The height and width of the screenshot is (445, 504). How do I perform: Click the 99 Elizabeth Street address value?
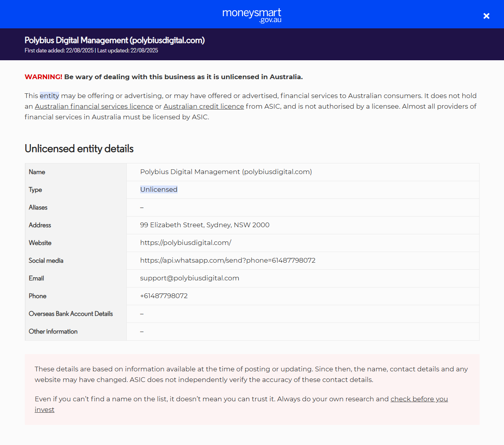pyautogui.click(x=205, y=225)
